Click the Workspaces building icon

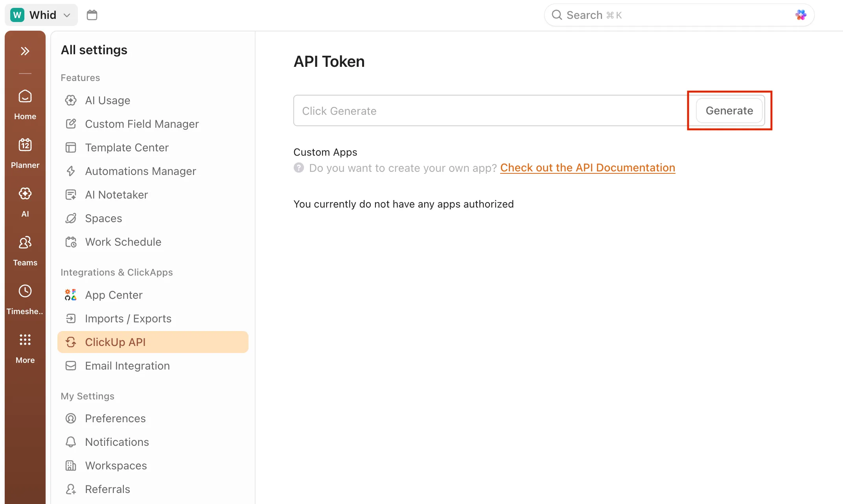pyautogui.click(x=71, y=466)
